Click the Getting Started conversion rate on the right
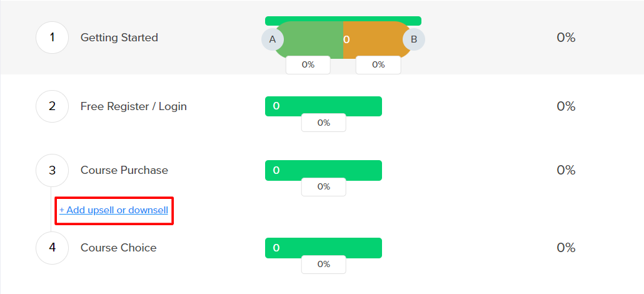 [x=566, y=38]
